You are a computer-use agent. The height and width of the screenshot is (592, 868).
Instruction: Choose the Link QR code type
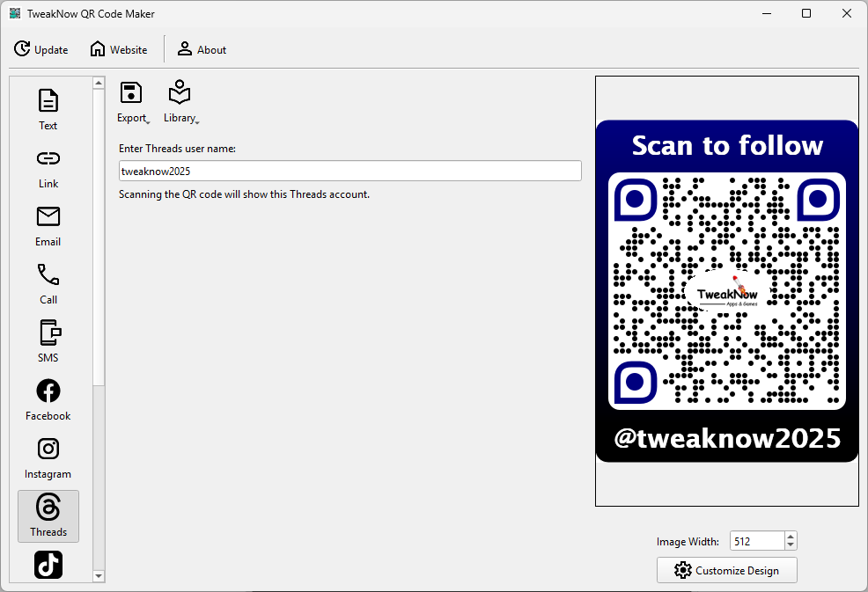48,166
